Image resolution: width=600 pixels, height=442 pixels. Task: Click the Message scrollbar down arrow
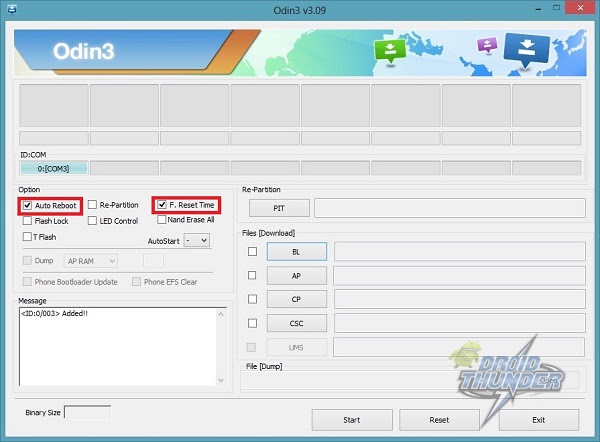pyautogui.click(x=221, y=380)
